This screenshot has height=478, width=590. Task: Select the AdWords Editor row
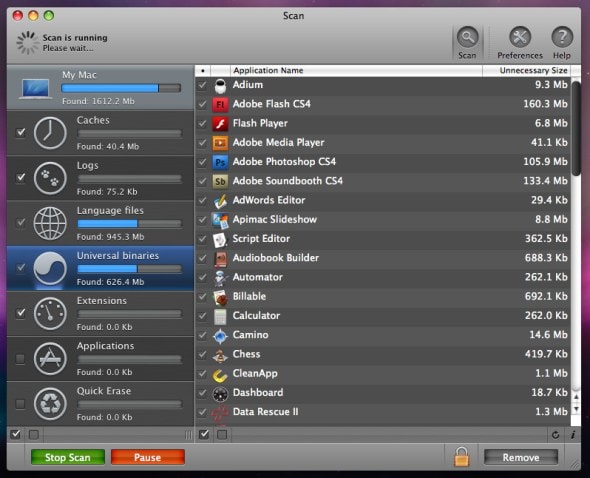tap(383, 201)
